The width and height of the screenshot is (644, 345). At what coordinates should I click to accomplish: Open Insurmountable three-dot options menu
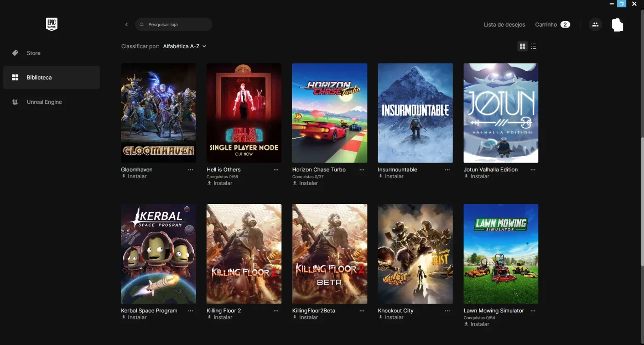click(447, 170)
